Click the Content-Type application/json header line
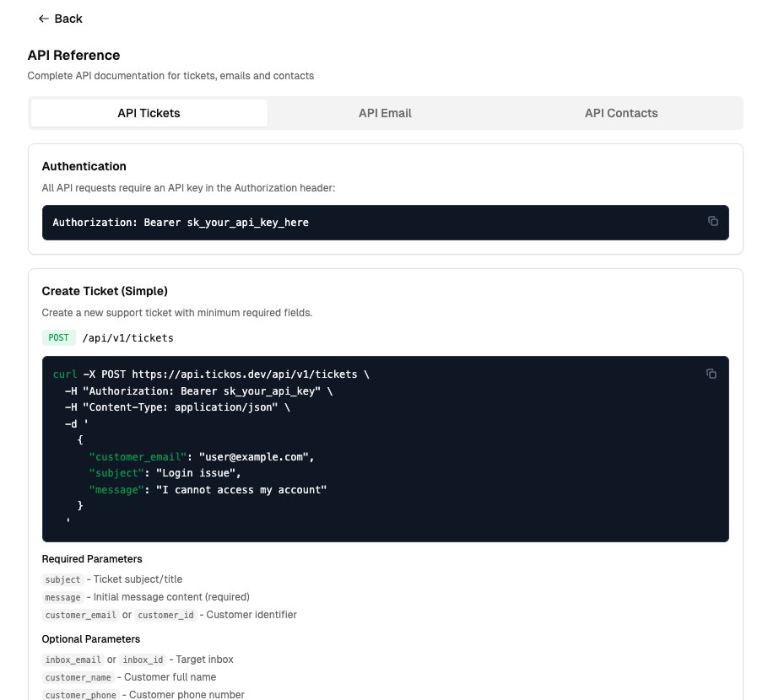Screen dimensions: 768x700 tap(177, 407)
